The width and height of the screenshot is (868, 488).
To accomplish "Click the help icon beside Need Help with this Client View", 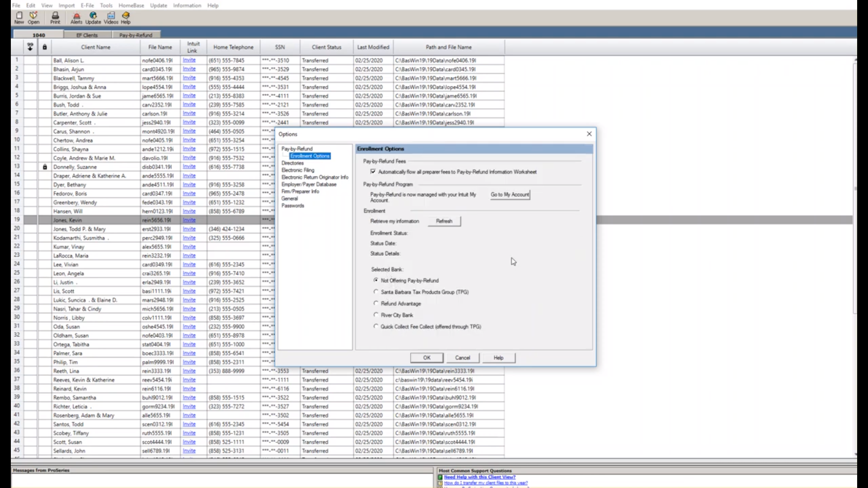I will click(x=440, y=477).
